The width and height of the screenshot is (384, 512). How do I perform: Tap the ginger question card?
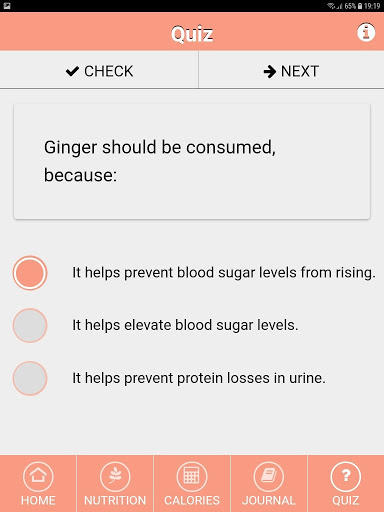(x=192, y=161)
